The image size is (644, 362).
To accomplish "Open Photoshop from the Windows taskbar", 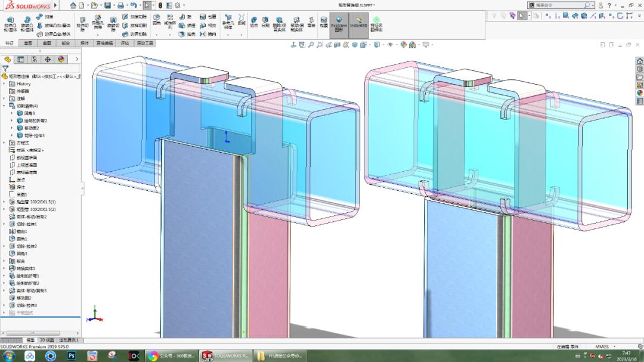I will (x=71, y=355).
